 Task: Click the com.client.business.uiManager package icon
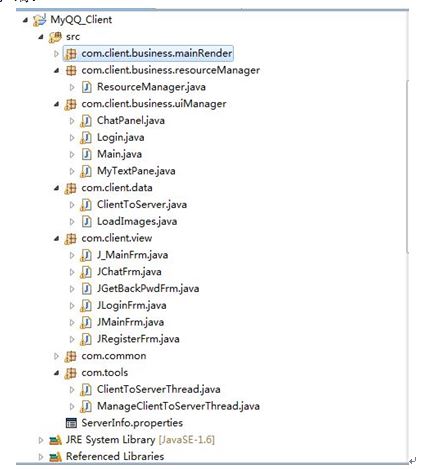tap(70, 104)
